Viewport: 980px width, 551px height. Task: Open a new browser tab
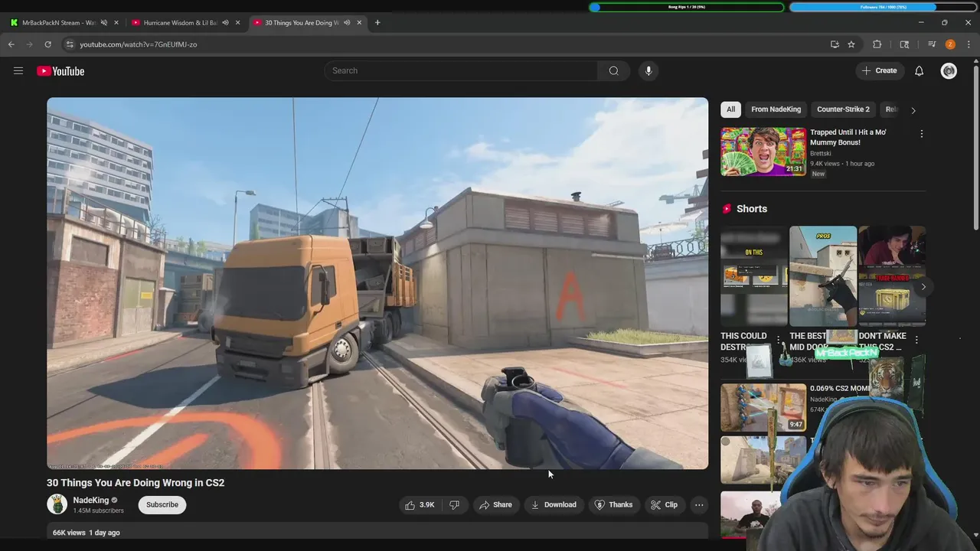tap(377, 23)
